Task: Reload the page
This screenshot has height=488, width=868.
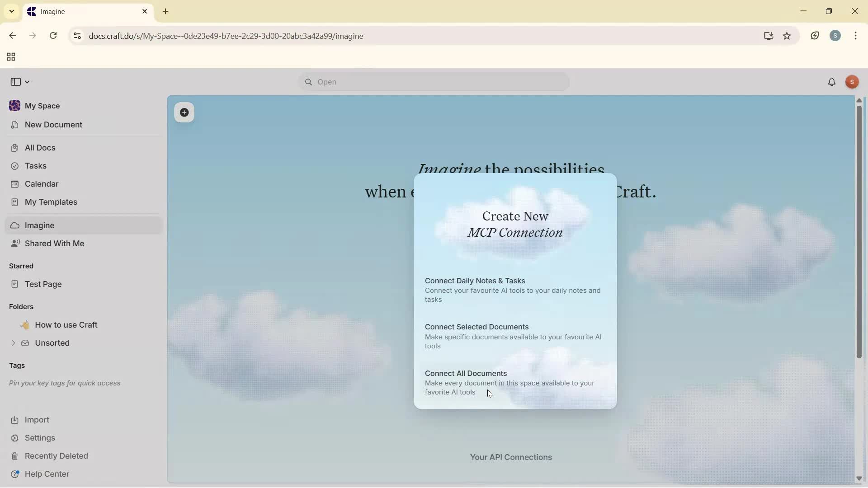Action: click(x=53, y=36)
